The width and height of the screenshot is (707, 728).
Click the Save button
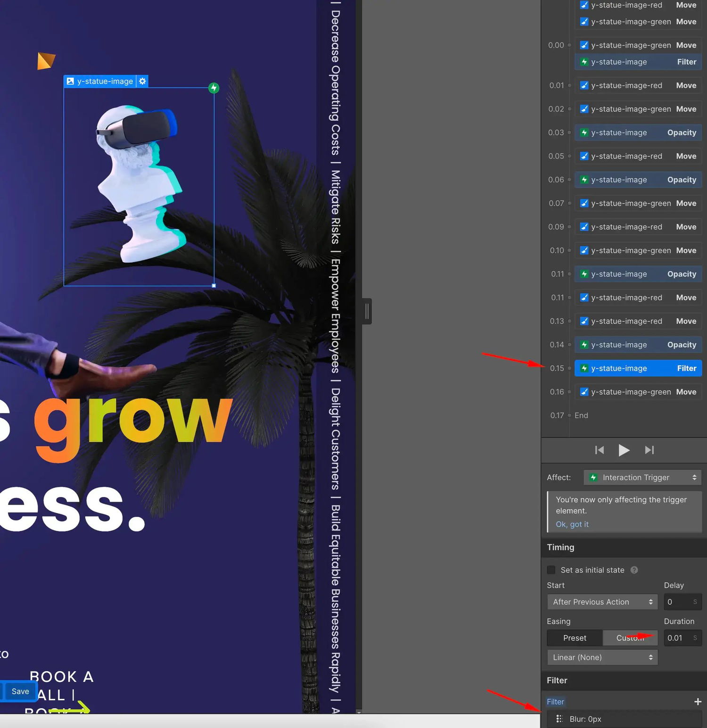(x=20, y=691)
